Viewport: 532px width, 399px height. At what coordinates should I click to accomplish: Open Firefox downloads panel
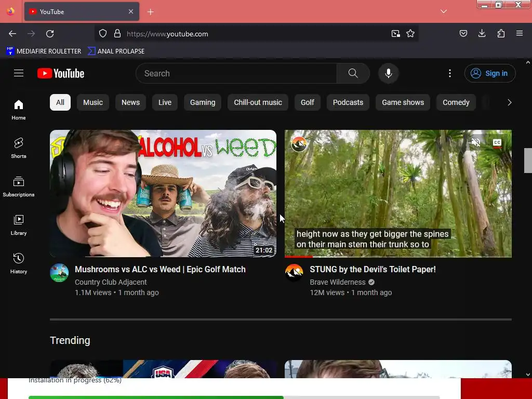[x=482, y=33]
